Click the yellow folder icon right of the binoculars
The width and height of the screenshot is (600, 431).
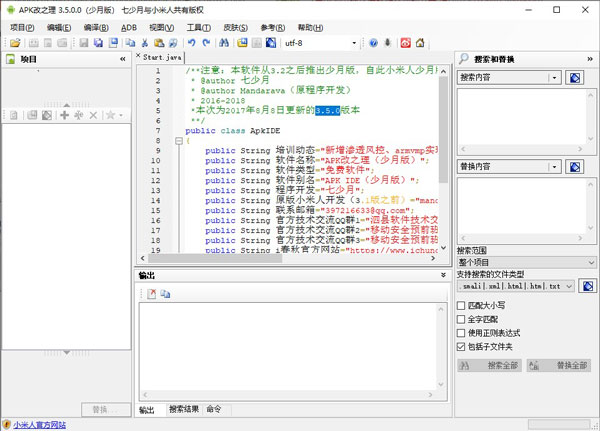tap(242, 43)
